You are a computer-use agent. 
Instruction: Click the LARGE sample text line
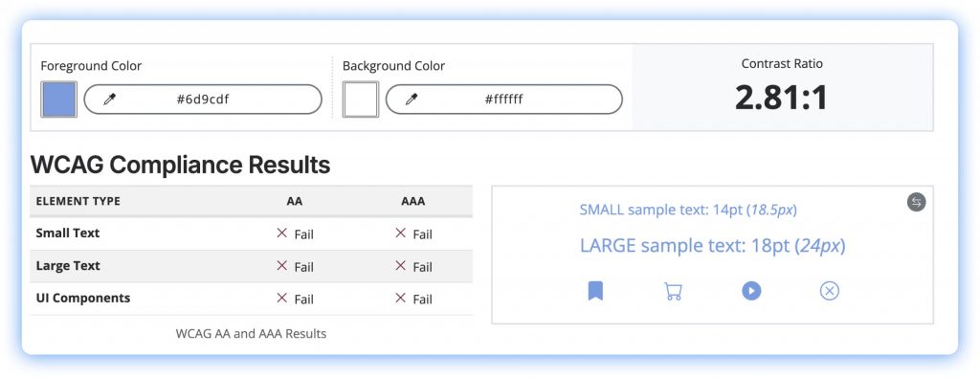click(712, 246)
